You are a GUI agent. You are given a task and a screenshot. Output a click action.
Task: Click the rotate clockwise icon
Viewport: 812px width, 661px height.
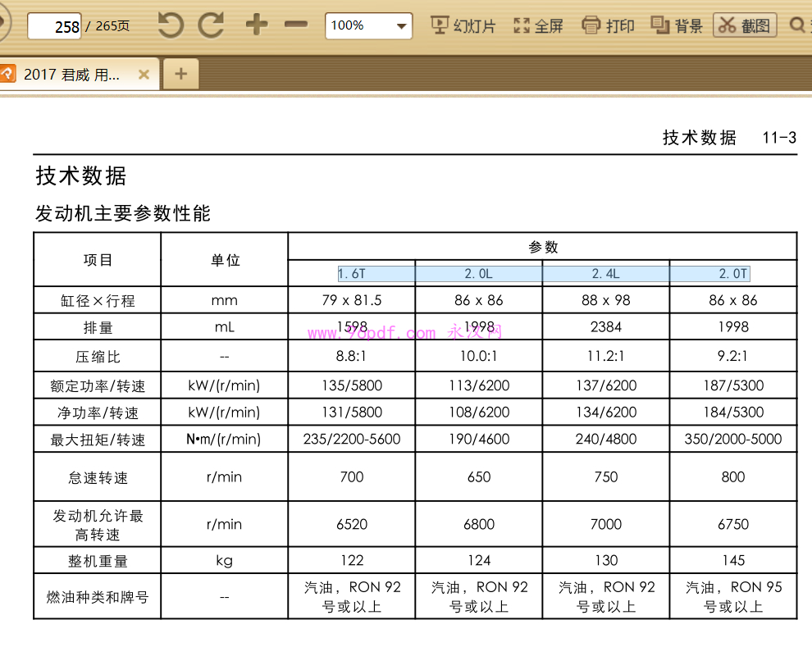point(211,25)
